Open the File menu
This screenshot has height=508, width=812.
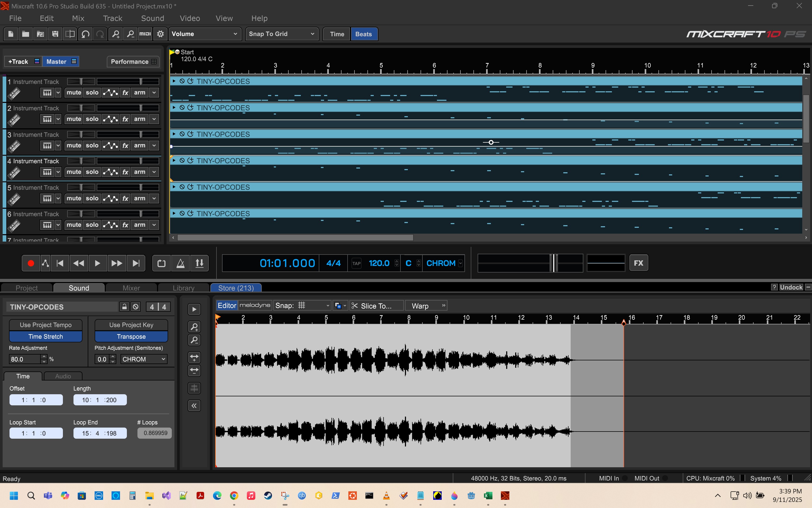[x=15, y=18]
